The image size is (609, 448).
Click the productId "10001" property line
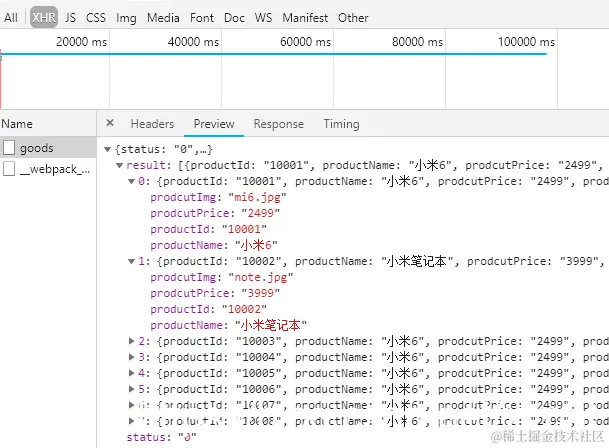click(209, 229)
